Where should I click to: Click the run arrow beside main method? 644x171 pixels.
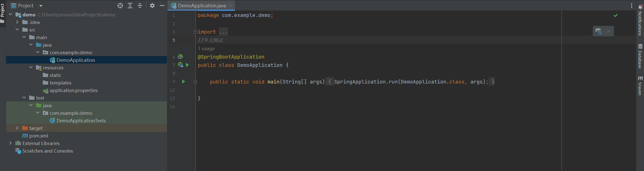(184, 81)
